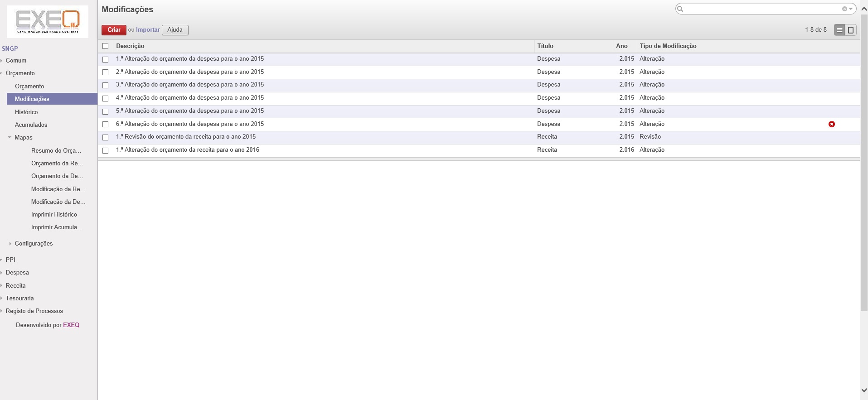Focus the search input field
Viewport: 868px width, 400px height.
761,9
